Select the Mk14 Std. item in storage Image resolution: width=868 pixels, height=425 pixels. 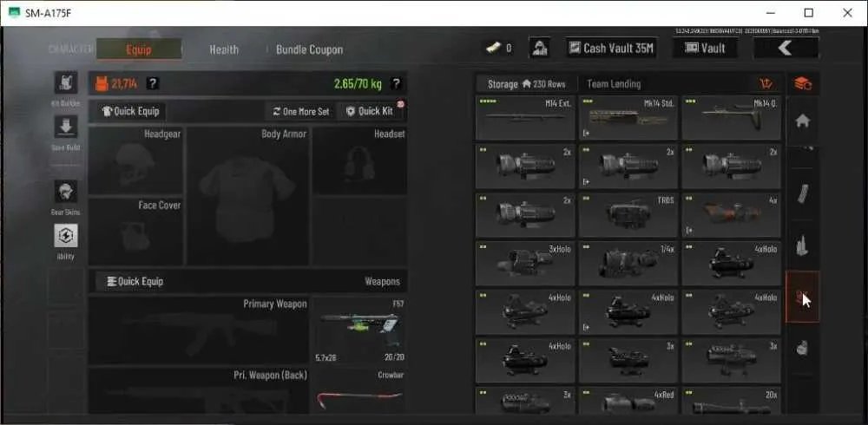pyautogui.click(x=628, y=118)
